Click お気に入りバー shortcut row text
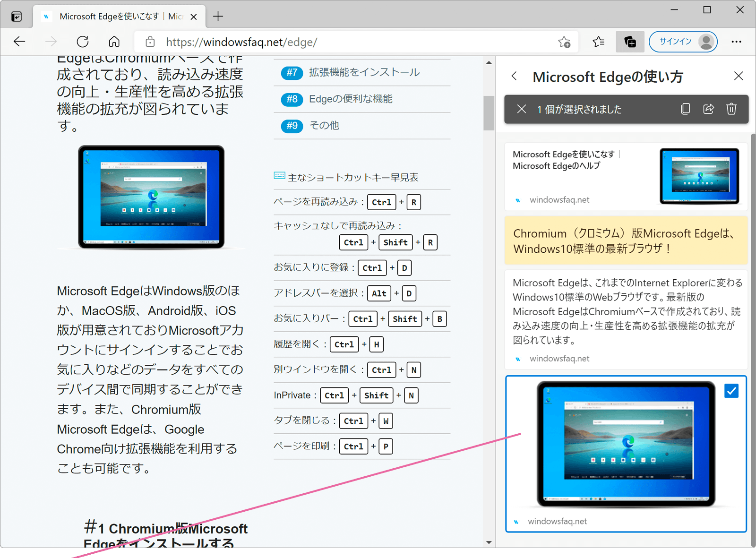Screen dimensions: 756x558 coord(306,318)
